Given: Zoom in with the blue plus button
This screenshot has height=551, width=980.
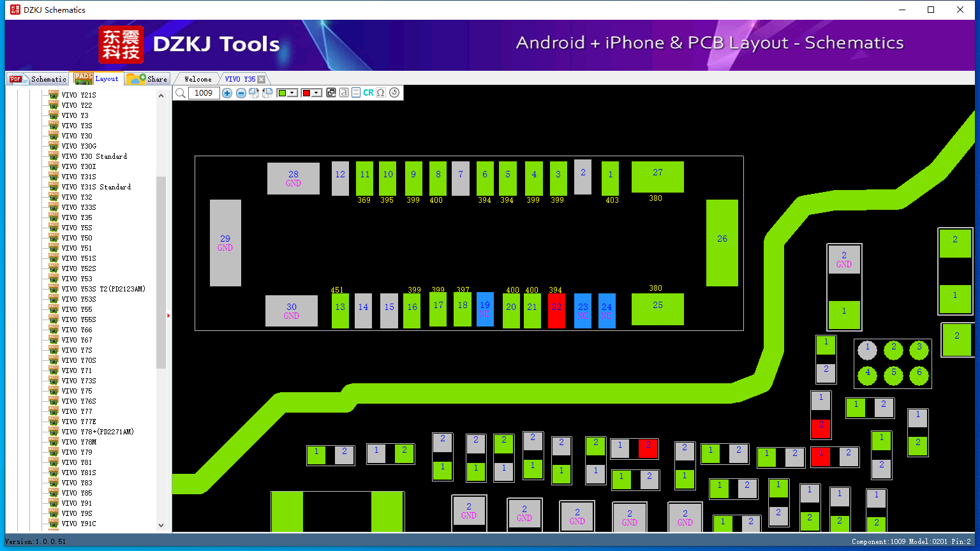Looking at the screenshot, I should pyautogui.click(x=227, y=93).
